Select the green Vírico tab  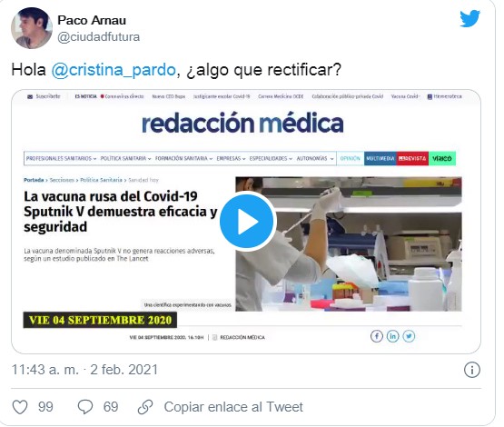442,158
